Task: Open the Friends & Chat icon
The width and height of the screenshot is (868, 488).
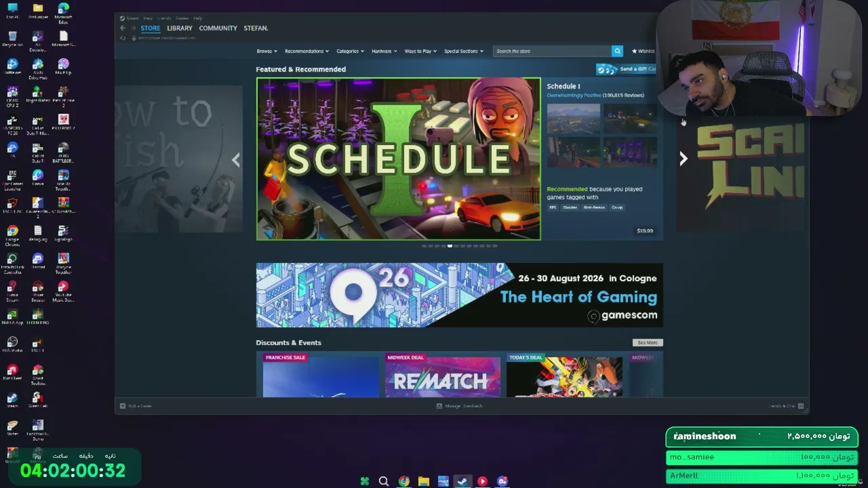Action: pos(801,406)
